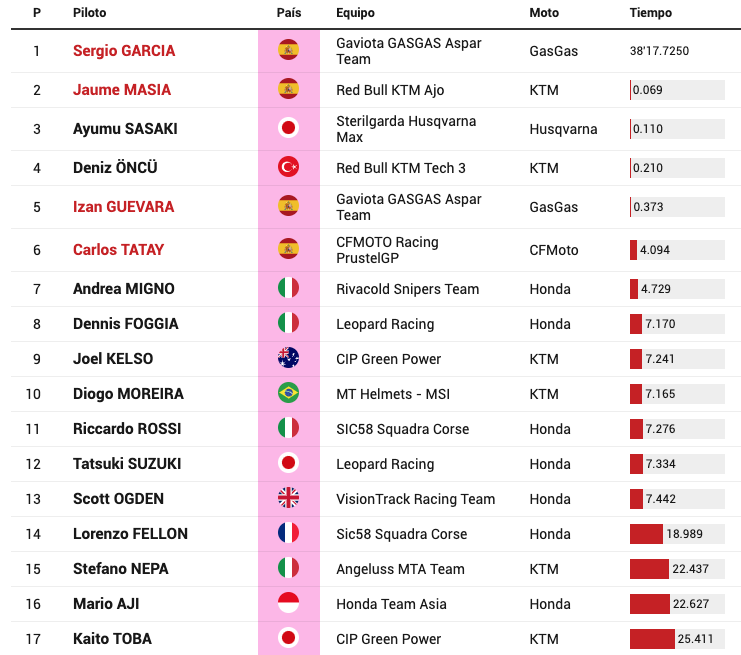This screenshot has height=655, width=741.
Task: Click the Turkish flag icon for Deniz ÖNCÜ
Action: tap(288, 167)
